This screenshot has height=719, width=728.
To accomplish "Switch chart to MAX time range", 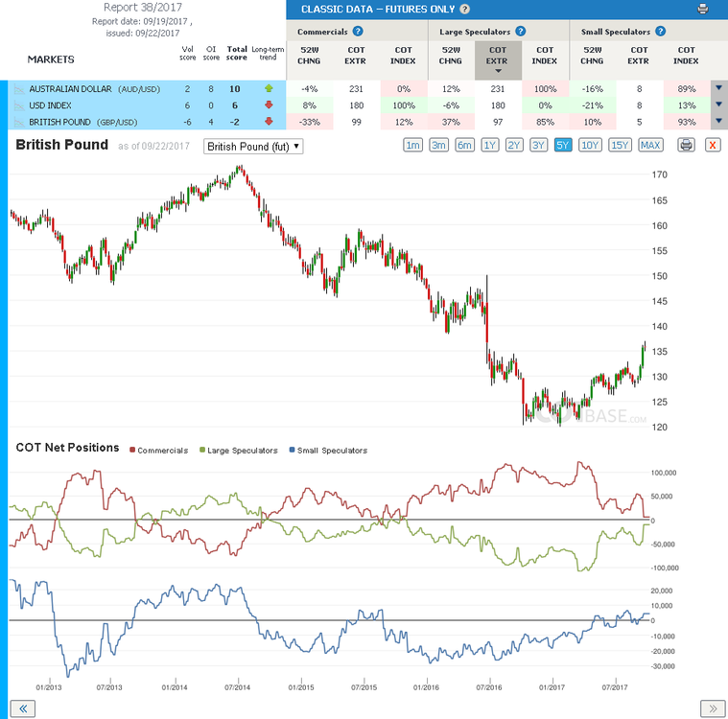I will point(650,146).
